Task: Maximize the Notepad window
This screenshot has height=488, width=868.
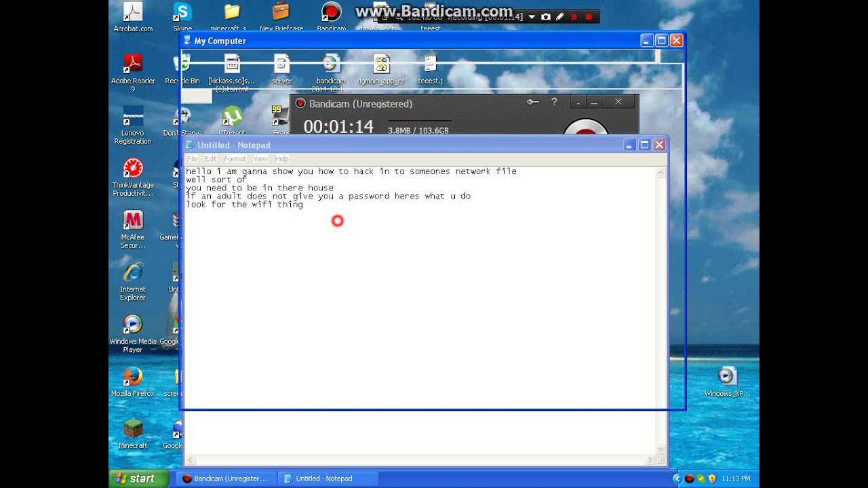Action: pos(644,144)
